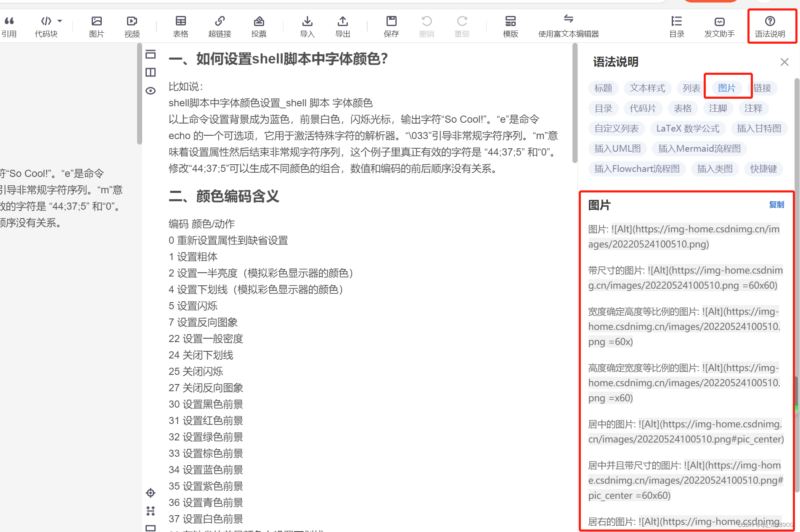
Task: Insert a poll with 投票 icon
Action: click(x=259, y=26)
